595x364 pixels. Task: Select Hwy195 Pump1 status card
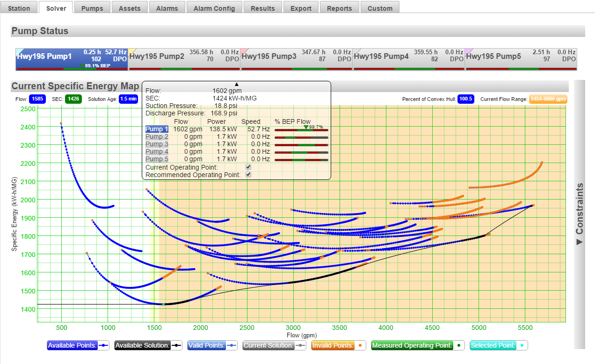click(x=72, y=57)
